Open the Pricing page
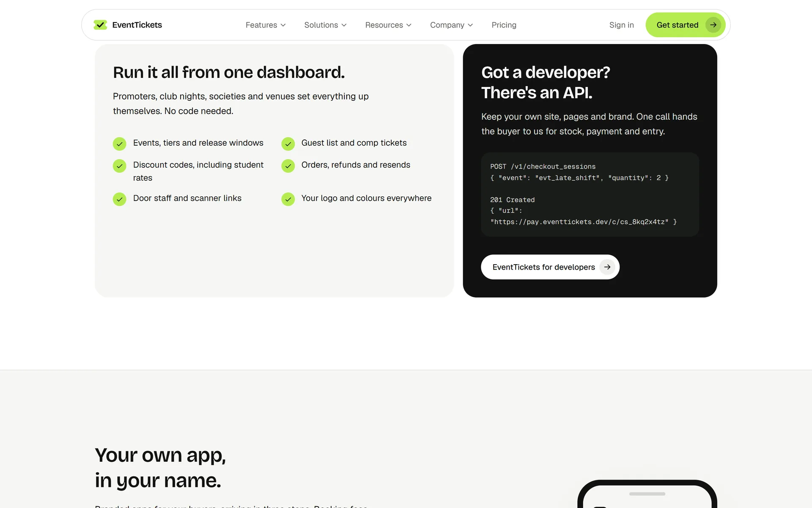812x508 pixels. (x=504, y=25)
